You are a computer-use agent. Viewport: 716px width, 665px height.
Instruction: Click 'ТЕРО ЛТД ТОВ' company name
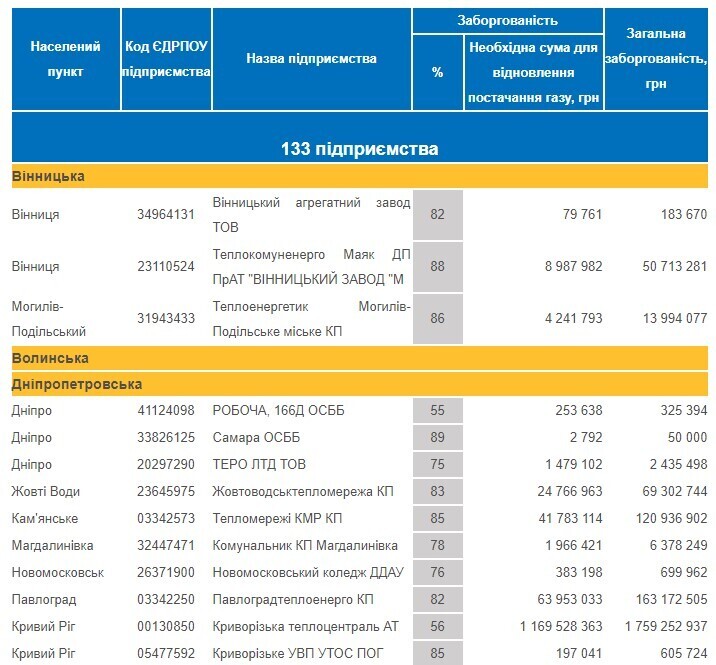(x=259, y=465)
